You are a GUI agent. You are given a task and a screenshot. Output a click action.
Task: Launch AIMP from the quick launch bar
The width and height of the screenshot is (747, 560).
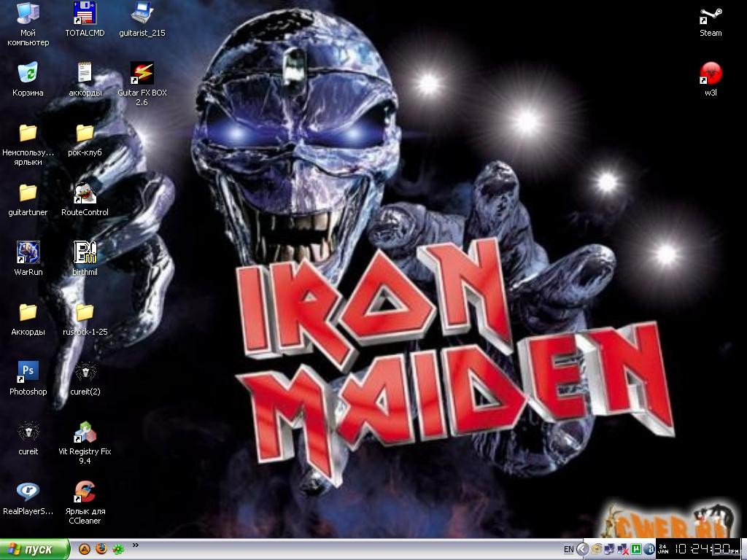[85, 549]
